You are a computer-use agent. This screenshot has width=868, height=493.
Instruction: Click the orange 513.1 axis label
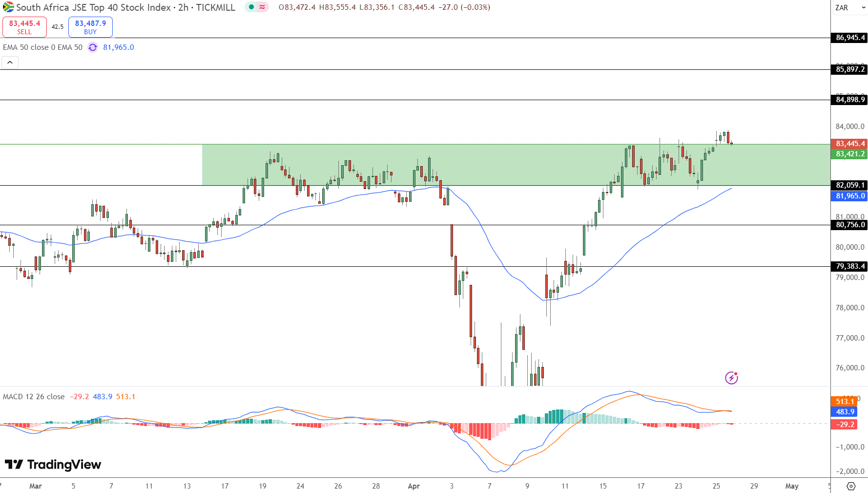[x=844, y=402]
